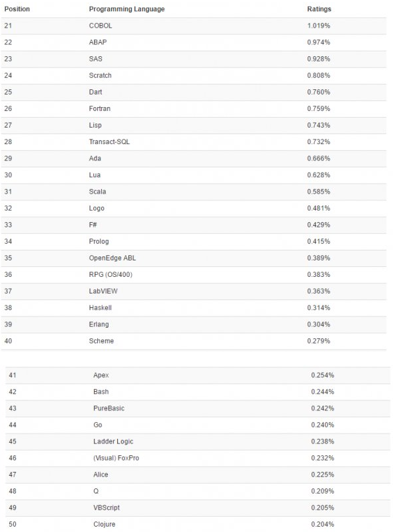Screen dimensions: 397x532
Task: Click the Programming Language column header
Action: click(126, 9)
